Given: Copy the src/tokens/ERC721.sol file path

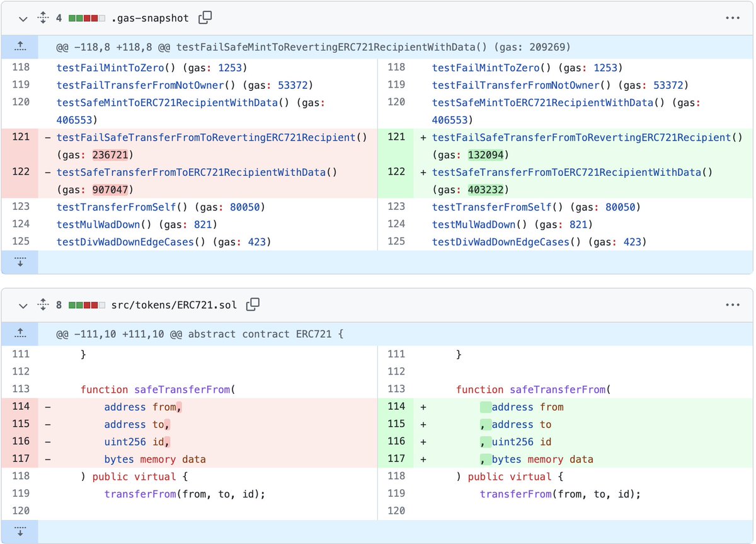Looking at the screenshot, I should click(x=253, y=305).
